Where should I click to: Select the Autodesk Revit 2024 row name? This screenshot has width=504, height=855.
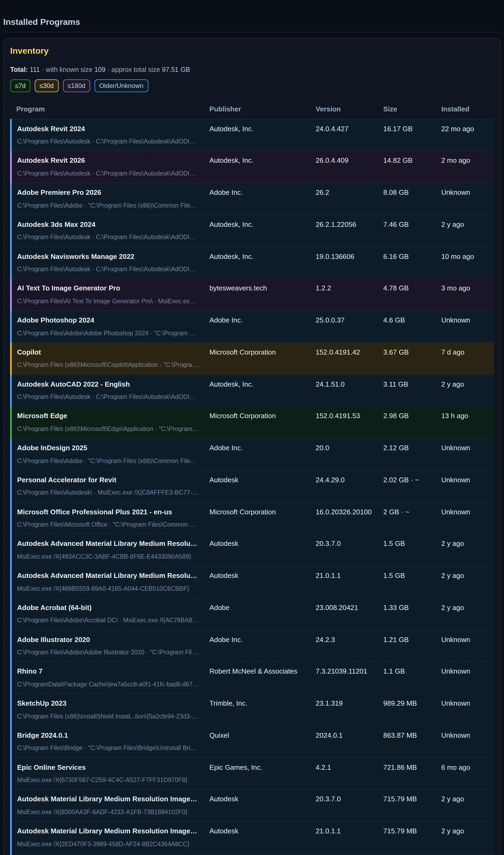click(51, 129)
